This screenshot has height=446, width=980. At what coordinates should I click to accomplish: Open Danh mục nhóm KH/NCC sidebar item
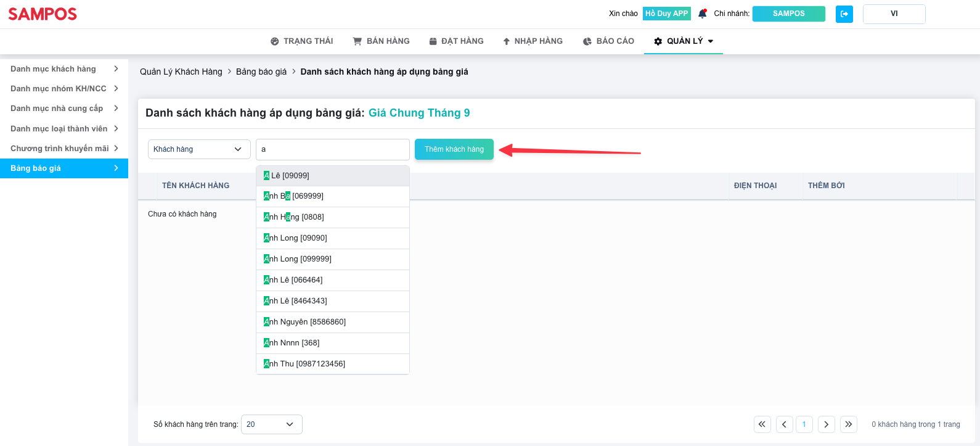[64, 89]
